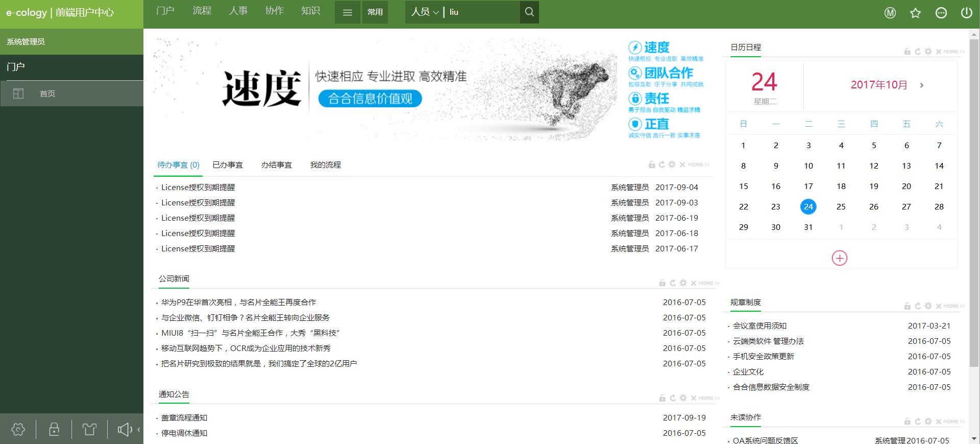Screen dimensions: 980x444
Task: Open the favorites star icon
Action: point(915,13)
